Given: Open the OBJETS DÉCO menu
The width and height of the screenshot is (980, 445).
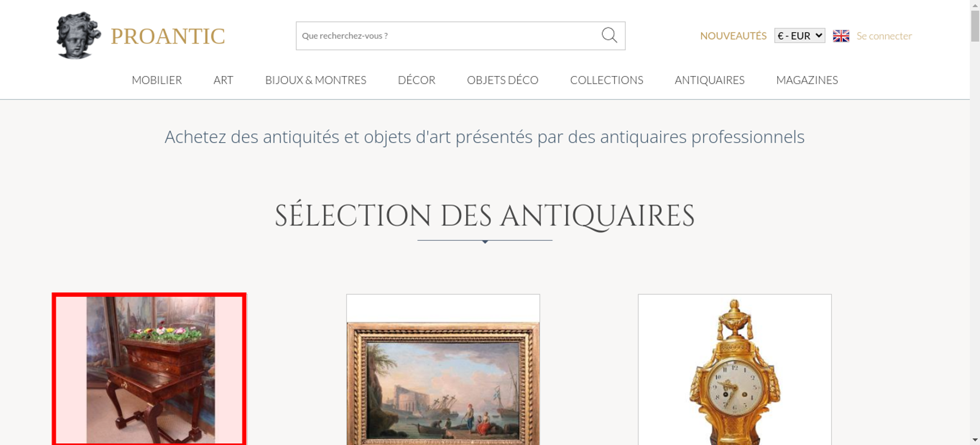Looking at the screenshot, I should [503, 80].
